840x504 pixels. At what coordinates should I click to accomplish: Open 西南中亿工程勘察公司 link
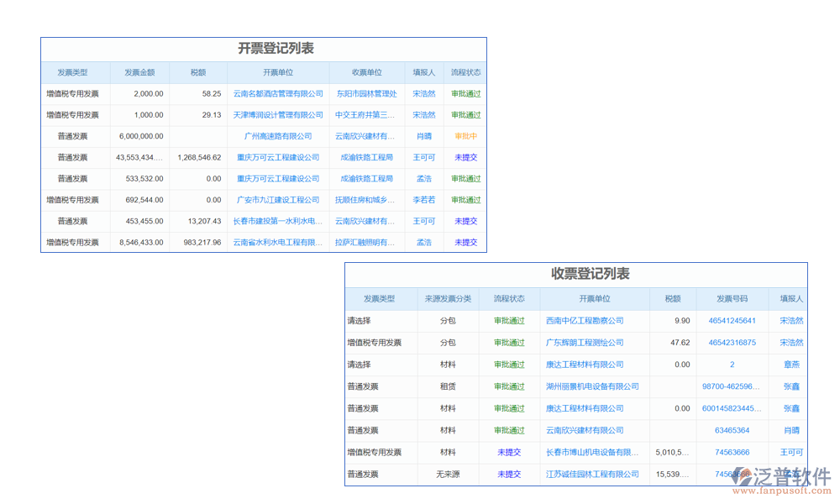(585, 321)
